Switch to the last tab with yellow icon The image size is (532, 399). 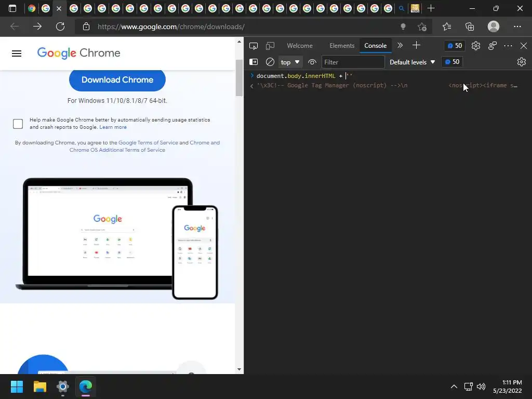(415, 8)
